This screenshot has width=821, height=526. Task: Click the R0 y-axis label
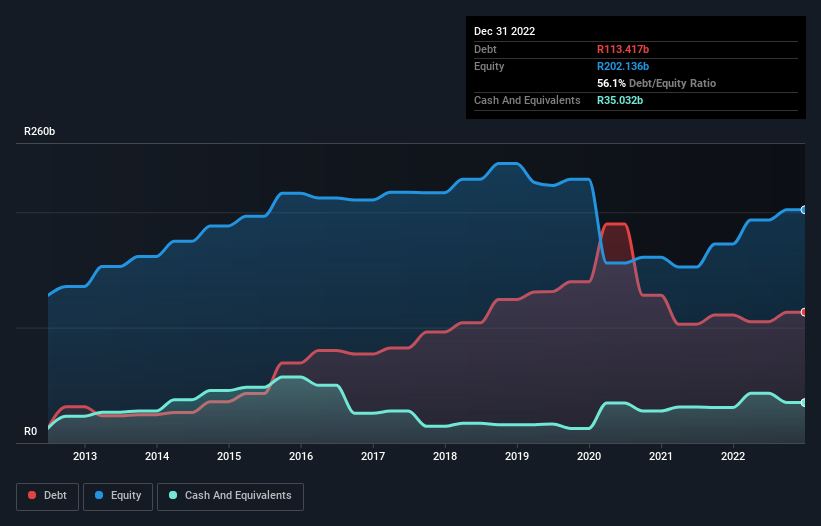tap(30, 432)
